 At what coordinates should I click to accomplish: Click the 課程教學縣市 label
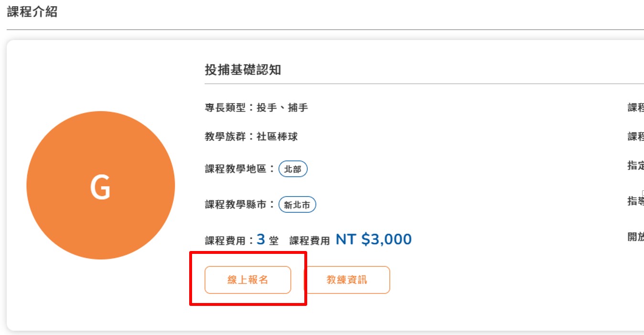tap(236, 205)
